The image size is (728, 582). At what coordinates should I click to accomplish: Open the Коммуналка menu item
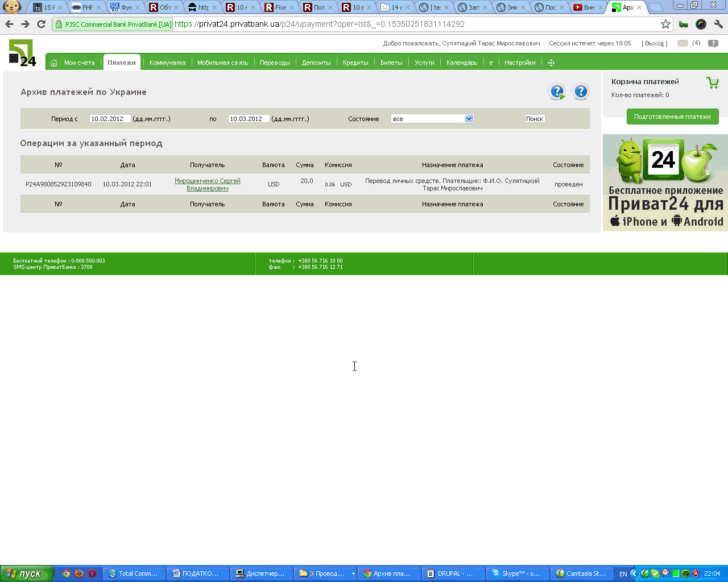point(168,63)
